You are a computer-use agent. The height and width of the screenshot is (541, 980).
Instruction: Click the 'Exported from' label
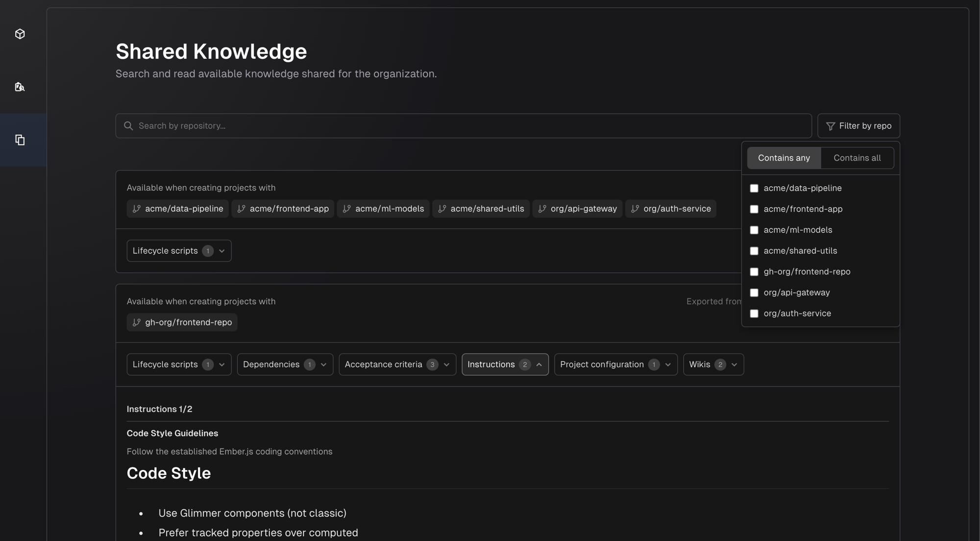714,301
